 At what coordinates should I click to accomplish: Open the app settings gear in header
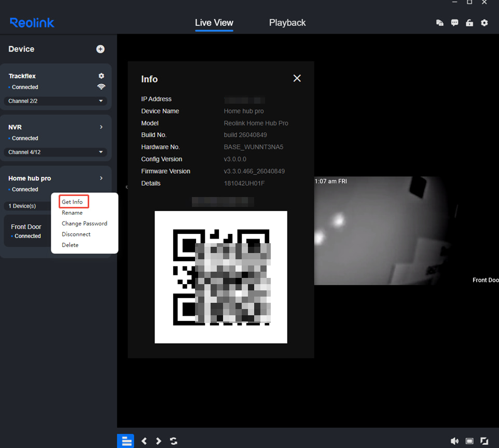(x=484, y=23)
